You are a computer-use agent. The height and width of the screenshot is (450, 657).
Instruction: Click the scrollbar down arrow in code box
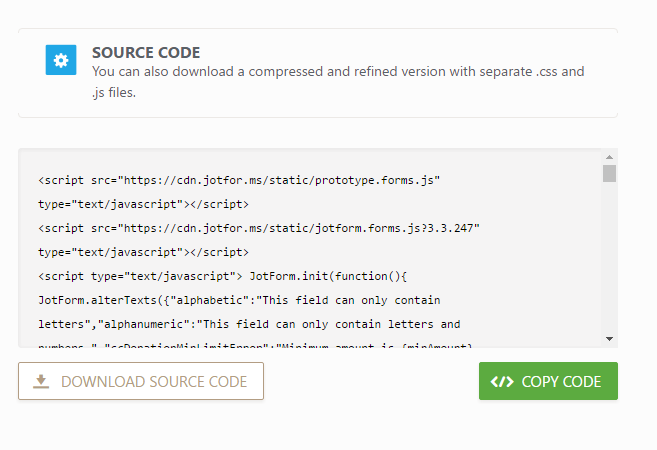[609, 340]
